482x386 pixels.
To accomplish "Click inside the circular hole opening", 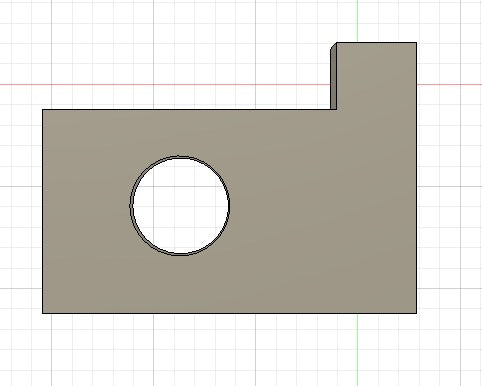I will pos(180,206).
